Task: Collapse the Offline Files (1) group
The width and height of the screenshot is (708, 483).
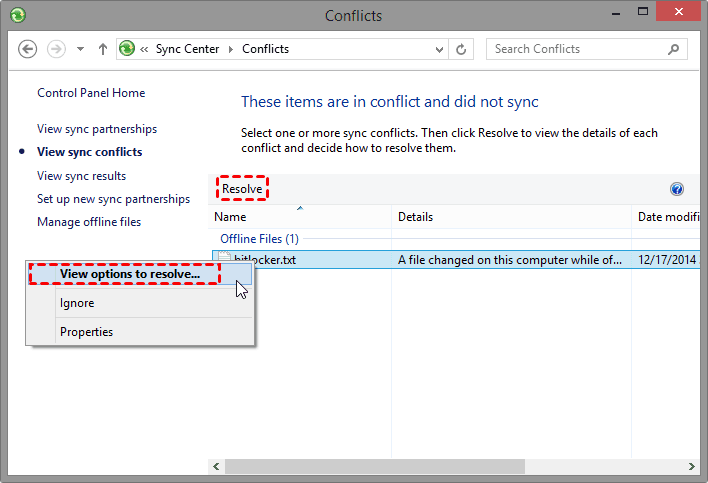Action: tap(259, 239)
